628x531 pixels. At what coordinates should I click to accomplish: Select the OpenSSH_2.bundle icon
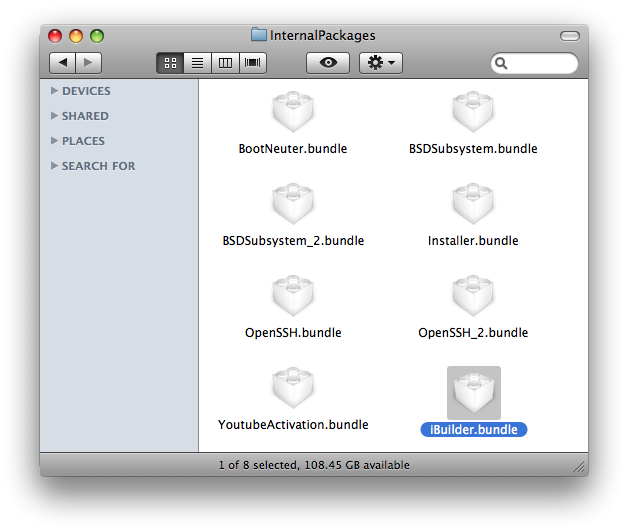point(473,296)
